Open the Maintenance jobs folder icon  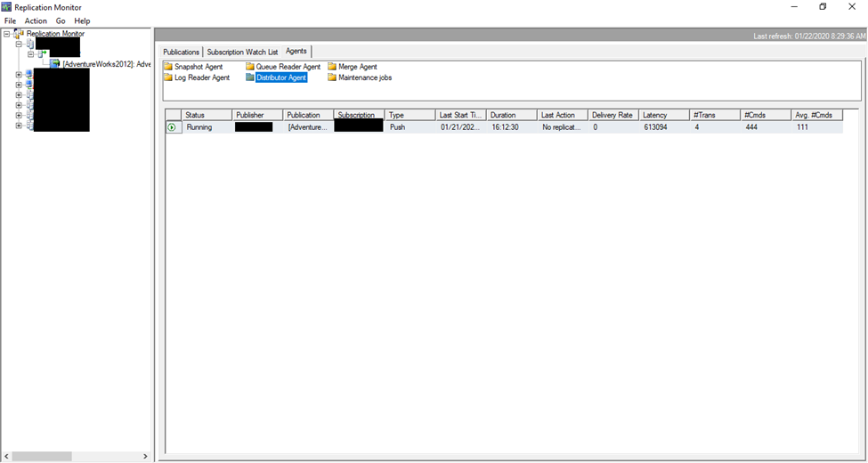pyautogui.click(x=332, y=77)
